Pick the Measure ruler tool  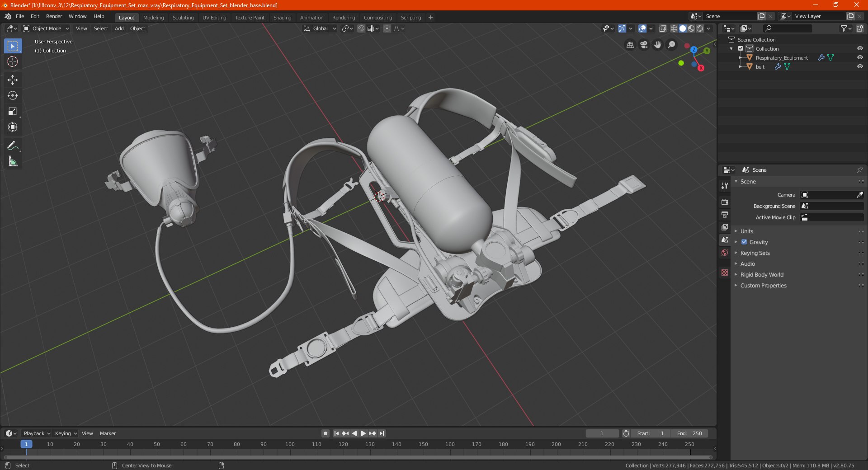coord(13,161)
